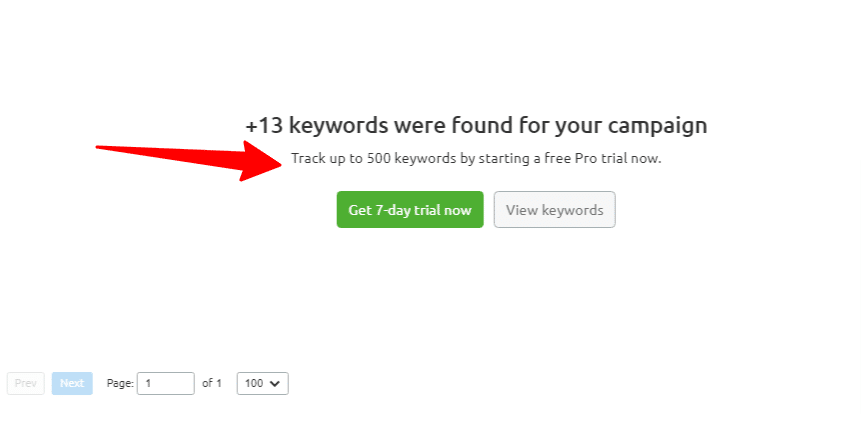Focus the page number input field

click(165, 383)
